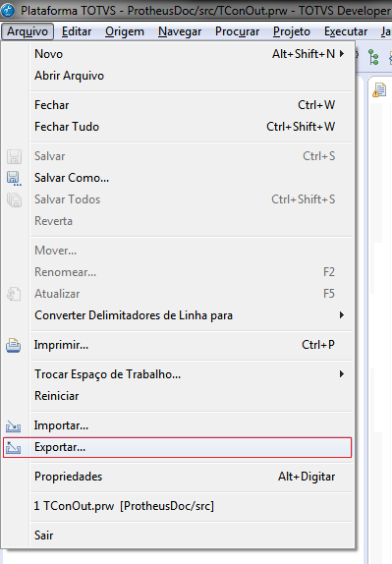Expand Converter Delimitadores de Linha para submenu
392x564 pixels.
[342, 315]
